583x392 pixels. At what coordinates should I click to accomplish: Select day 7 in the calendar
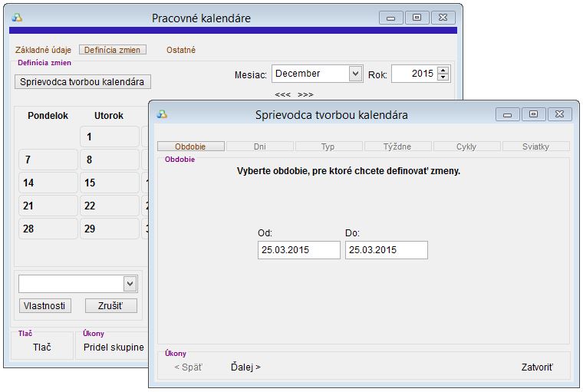pos(48,160)
